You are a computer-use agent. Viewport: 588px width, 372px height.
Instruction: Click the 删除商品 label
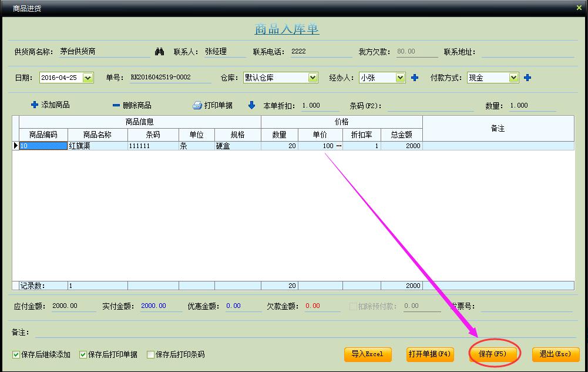[x=137, y=105]
